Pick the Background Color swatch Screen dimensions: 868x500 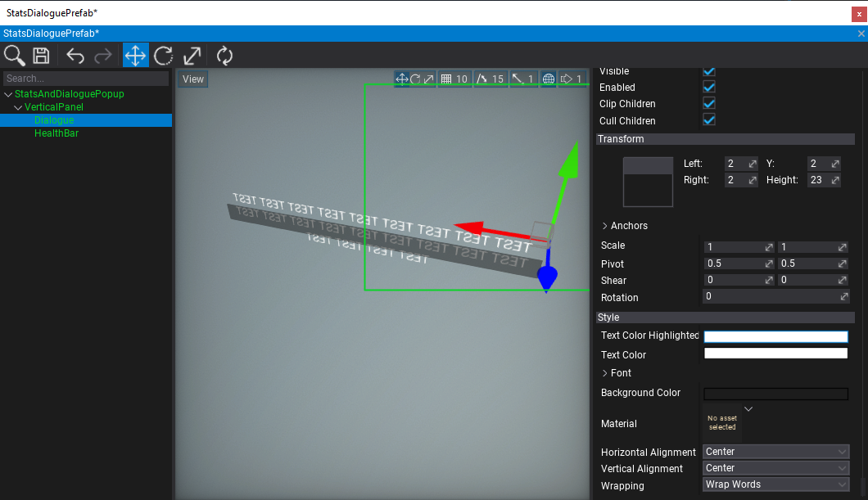pyautogui.click(x=775, y=394)
